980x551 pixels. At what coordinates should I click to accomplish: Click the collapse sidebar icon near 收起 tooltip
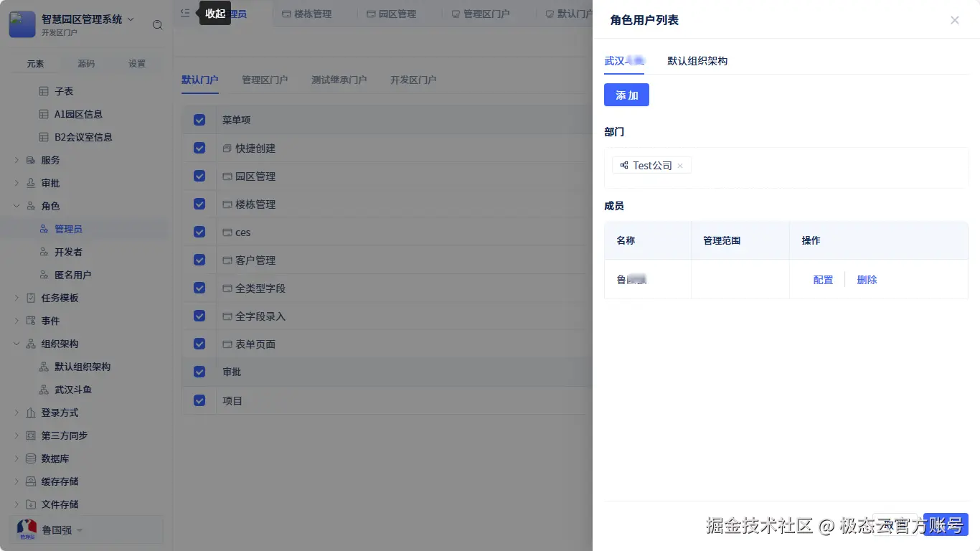click(x=185, y=13)
